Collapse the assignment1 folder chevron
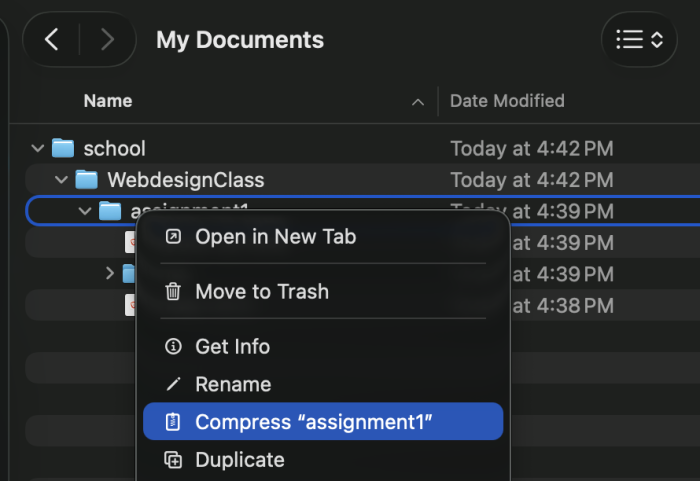Viewport: 700px width, 481px height. (x=85, y=211)
